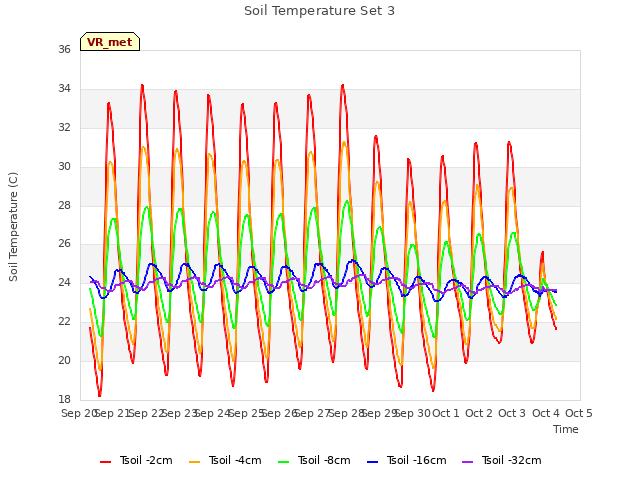640x480 pixels.
Task: Click the blue Tsoil -16cm legend swatch
Action: [x=372, y=462]
